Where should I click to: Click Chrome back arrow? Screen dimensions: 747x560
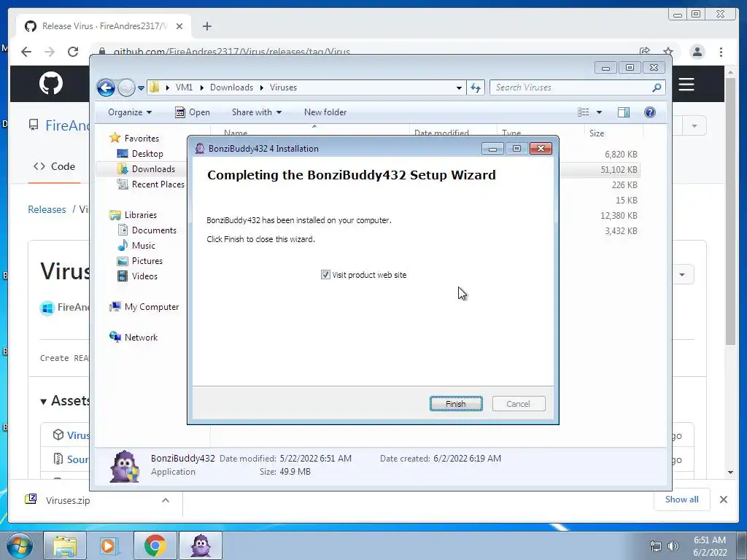pyautogui.click(x=26, y=52)
